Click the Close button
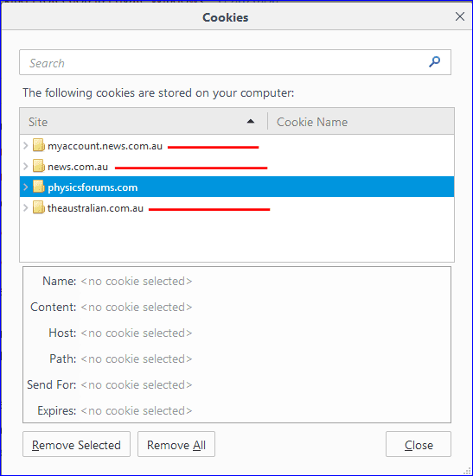This screenshot has height=476, width=473. coord(419,444)
